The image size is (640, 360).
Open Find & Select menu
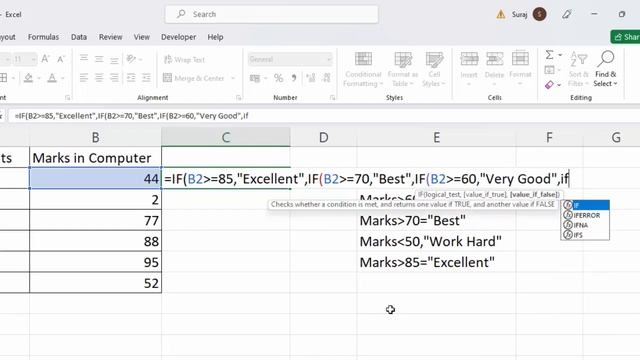click(605, 69)
